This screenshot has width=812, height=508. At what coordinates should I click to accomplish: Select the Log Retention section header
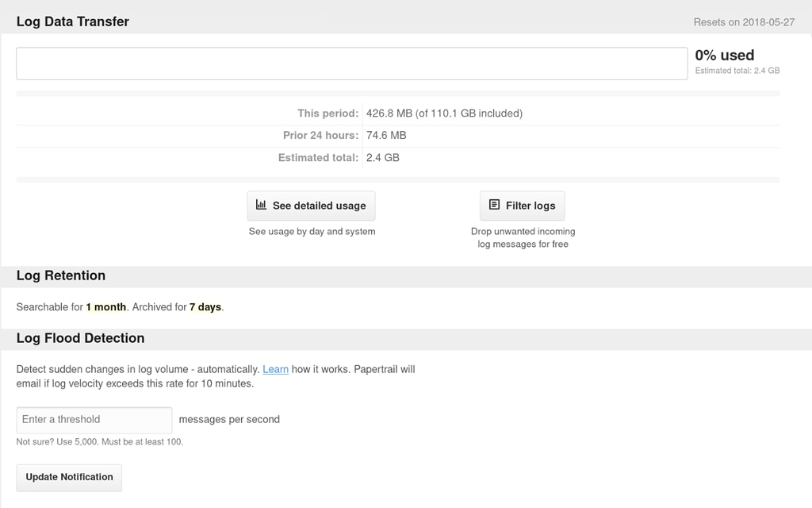pos(60,275)
